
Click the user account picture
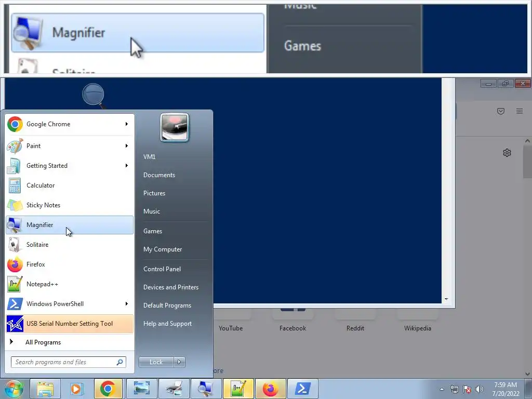pos(175,128)
